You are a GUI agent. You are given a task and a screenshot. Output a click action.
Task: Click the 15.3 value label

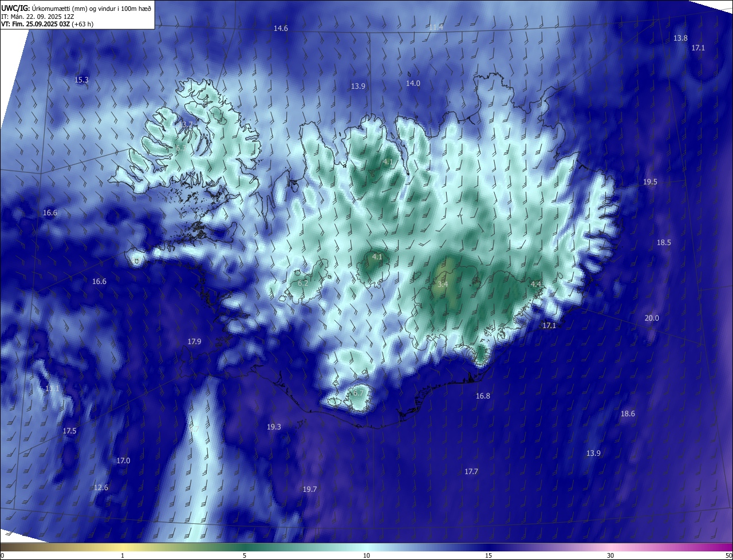coord(82,80)
